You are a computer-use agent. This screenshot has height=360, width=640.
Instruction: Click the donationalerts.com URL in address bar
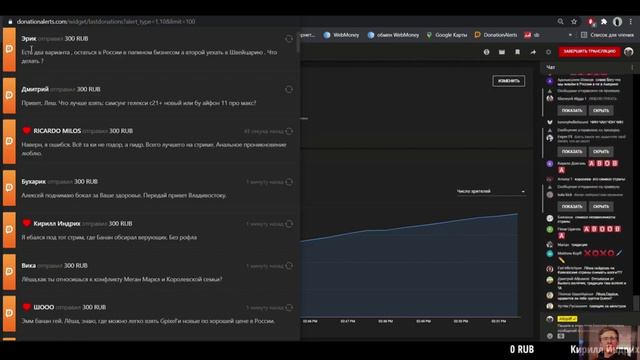click(106, 22)
